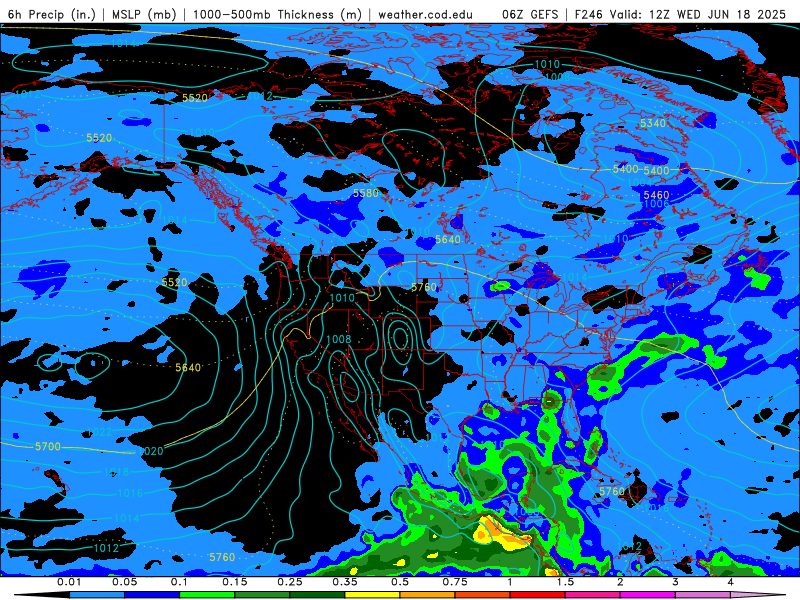Viewport: 800px width, 600px height.
Task: Click the 5340 thickness contour label
Action: click(653, 123)
